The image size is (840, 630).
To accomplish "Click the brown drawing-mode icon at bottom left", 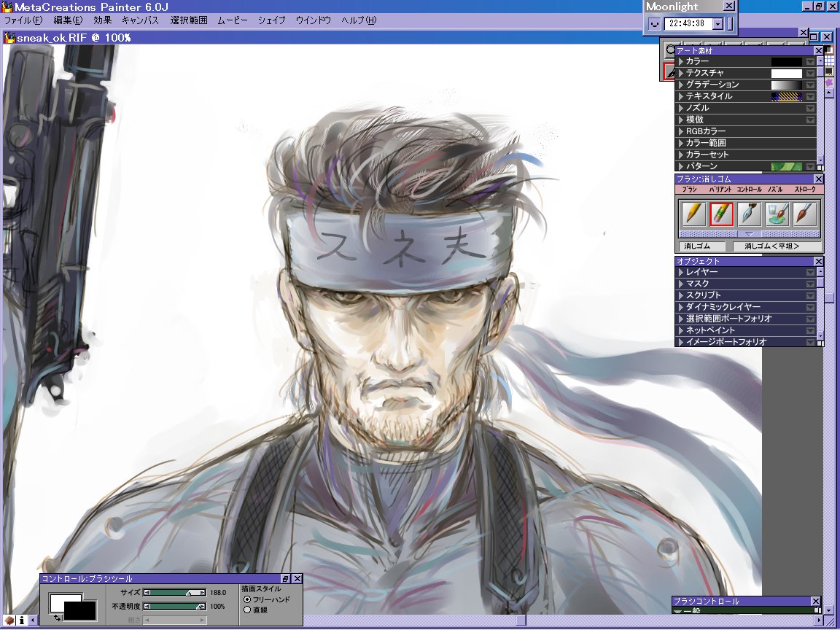I will (9, 621).
